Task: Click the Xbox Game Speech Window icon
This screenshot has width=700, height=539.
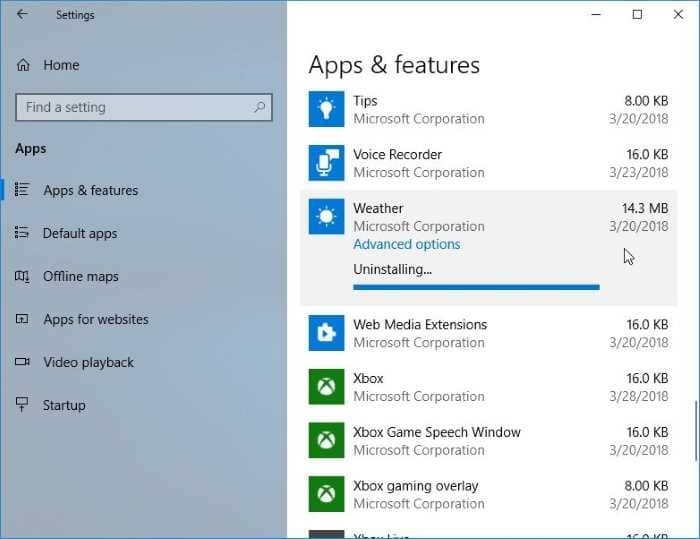Action: (326, 441)
